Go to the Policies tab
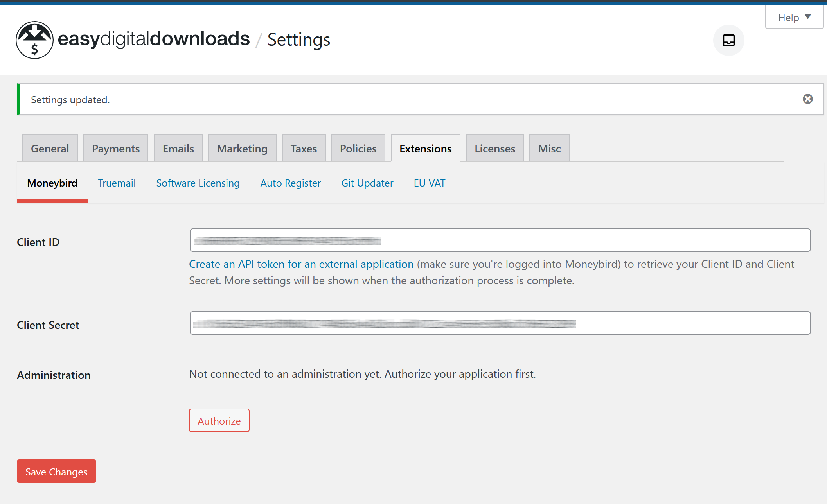Image resolution: width=827 pixels, height=504 pixels. (358, 148)
